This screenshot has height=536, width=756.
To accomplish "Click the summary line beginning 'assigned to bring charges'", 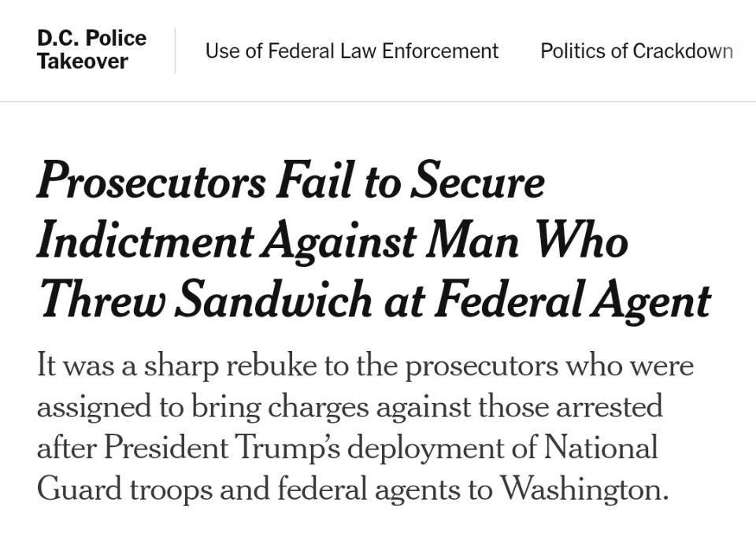I will coord(350,407).
